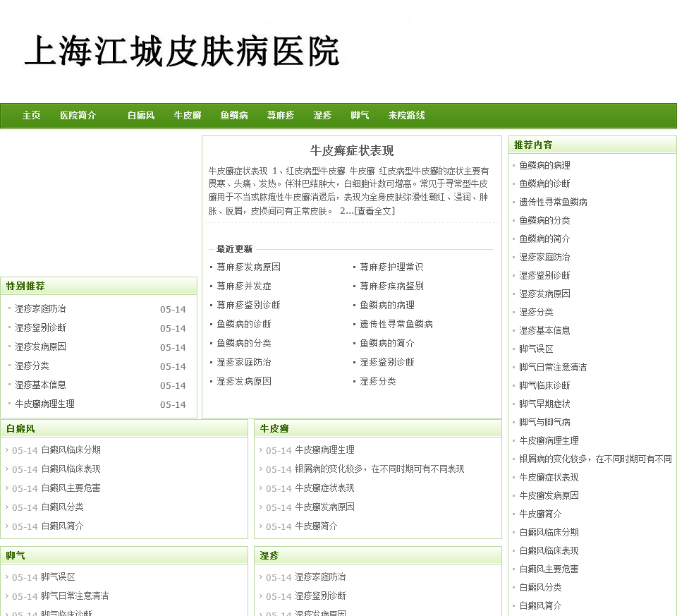Open 牛皮癣病理生理 in 特别推荐 list
Viewport: 677px width, 616px height.
[x=44, y=404]
